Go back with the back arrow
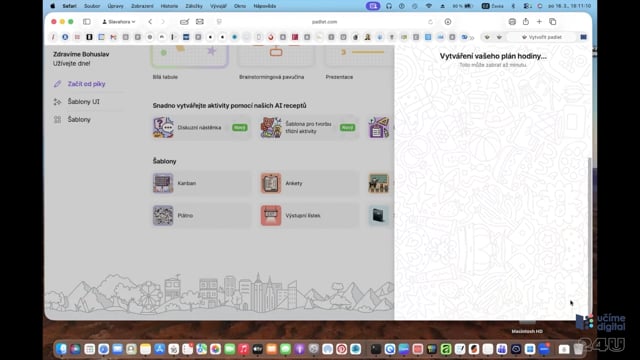The height and width of the screenshot is (360, 640). click(150, 22)
